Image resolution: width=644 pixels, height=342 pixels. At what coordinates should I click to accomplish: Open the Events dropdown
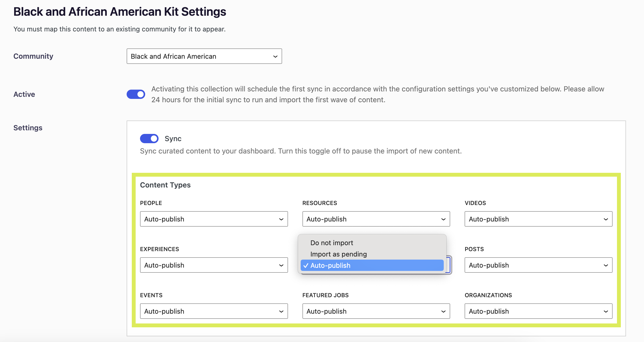pos(214,311)
